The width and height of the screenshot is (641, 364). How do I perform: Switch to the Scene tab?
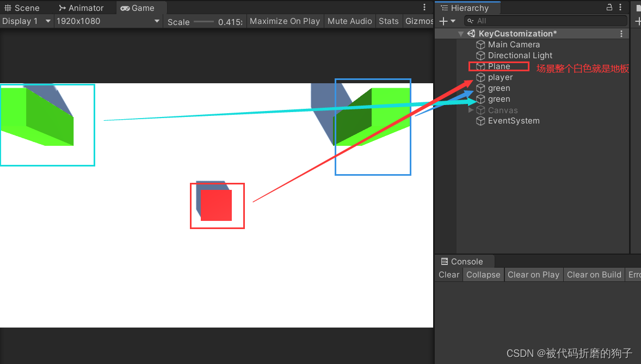22,8
